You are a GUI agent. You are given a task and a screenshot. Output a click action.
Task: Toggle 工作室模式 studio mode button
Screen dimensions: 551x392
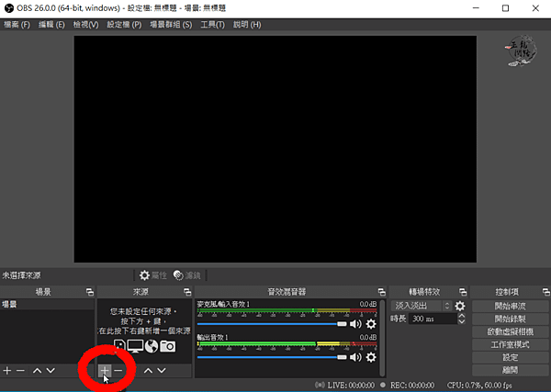click(511, 344)
